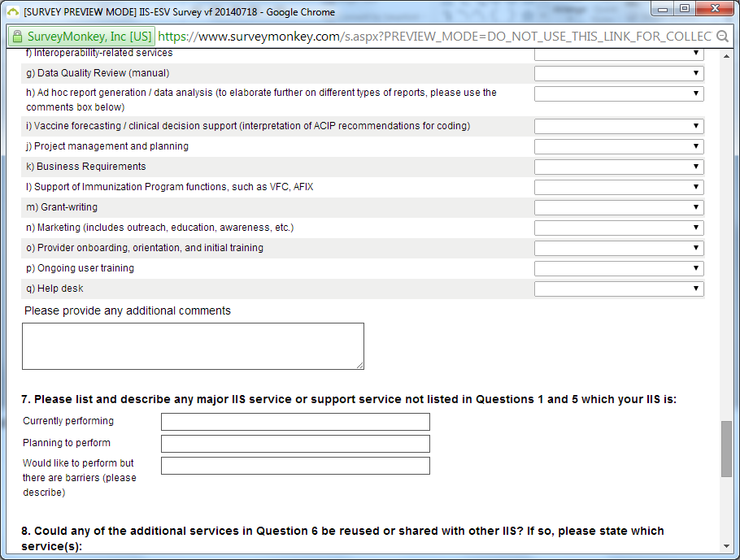740x560 pixels.
Task: Click the 'p) Ongoing user training' label
Action: [x=81, y=268]
